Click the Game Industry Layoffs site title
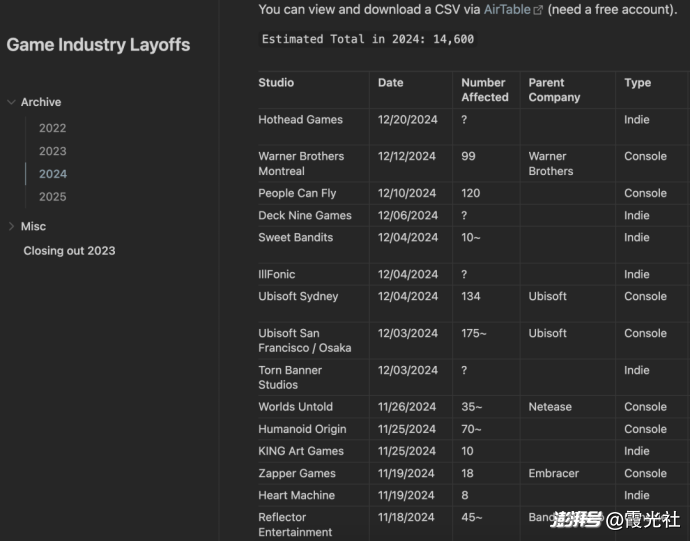This screenshot has height=541, width=690. coord(98,45)
